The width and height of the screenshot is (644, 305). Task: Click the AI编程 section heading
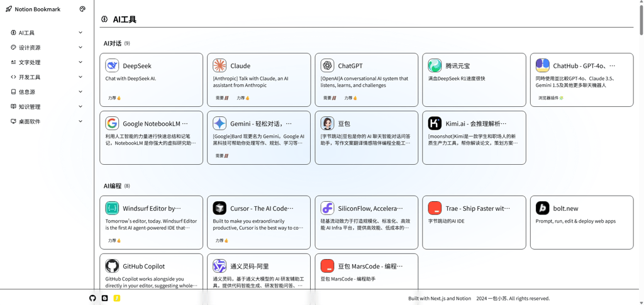(x=112, y=186)
